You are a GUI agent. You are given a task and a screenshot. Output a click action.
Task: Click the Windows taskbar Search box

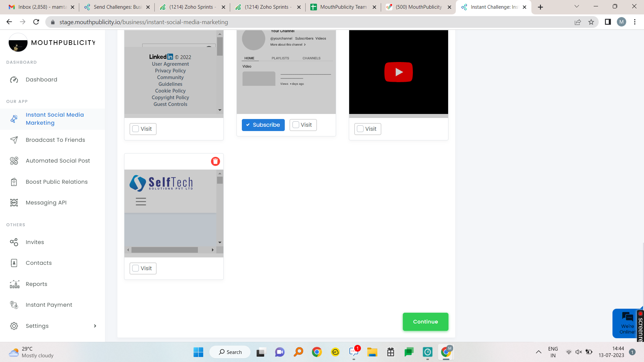pos(230,352)
